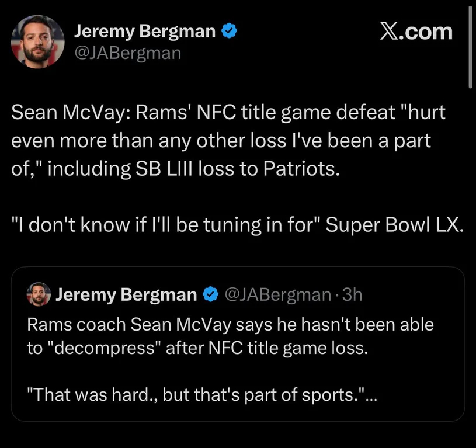
Task: Click the @JABergman handle in the quoted post
Action: 277,295
